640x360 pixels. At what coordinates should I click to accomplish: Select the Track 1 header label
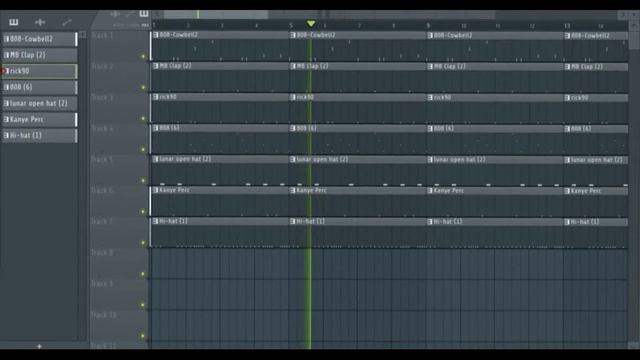(102, 36)
